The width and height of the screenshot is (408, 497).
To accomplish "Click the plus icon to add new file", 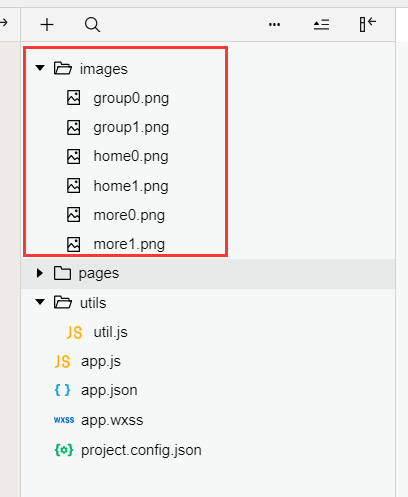I will 47,25.
